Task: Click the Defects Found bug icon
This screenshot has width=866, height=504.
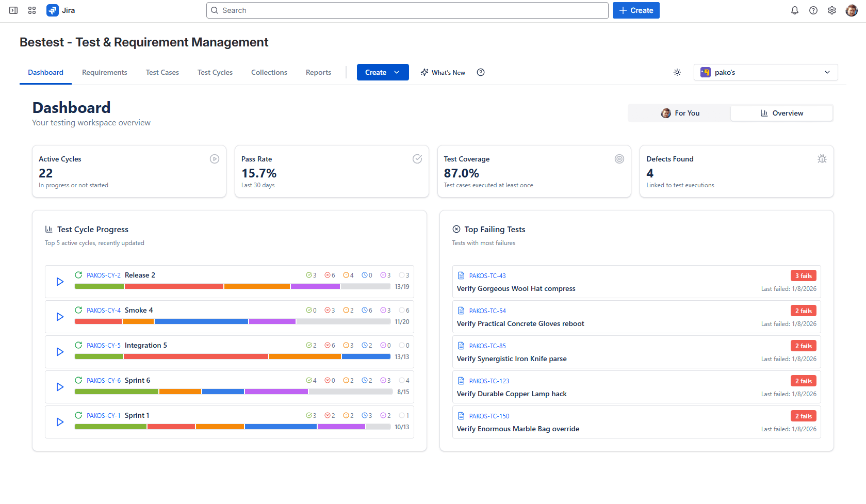Action: (822, 159)
